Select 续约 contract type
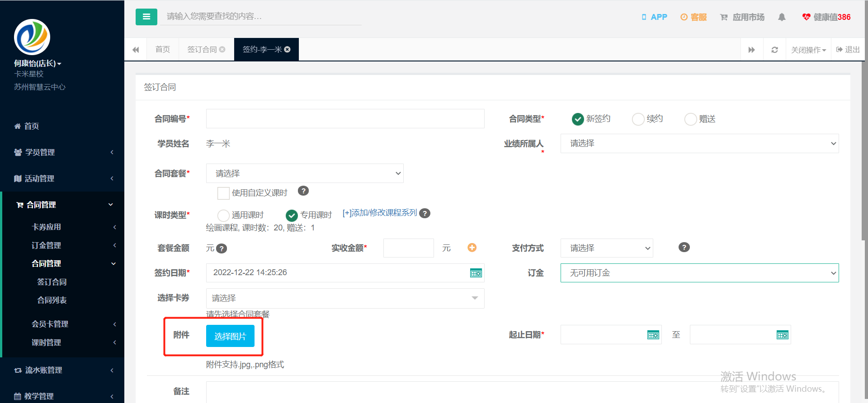868x403 pixels. point(638,119)
